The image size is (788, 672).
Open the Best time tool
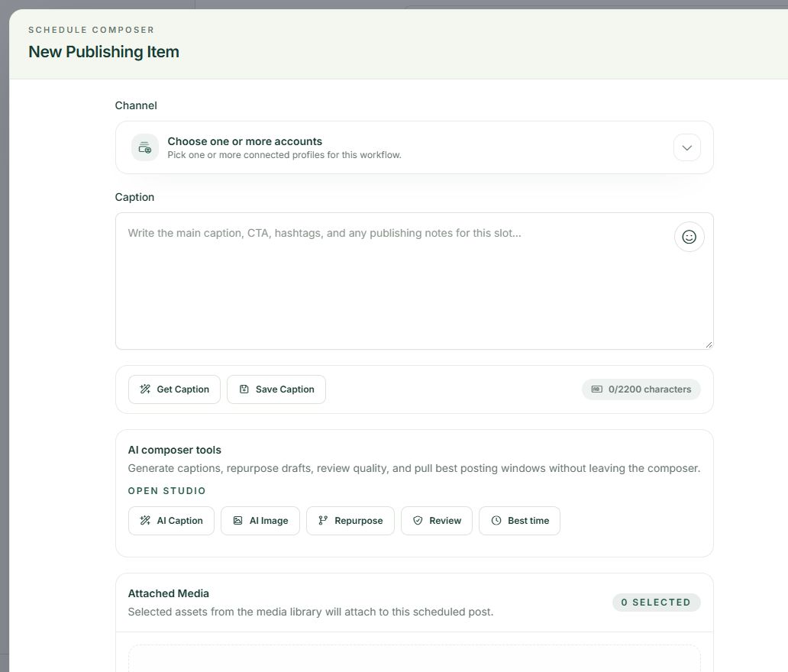tap(520, 521)
